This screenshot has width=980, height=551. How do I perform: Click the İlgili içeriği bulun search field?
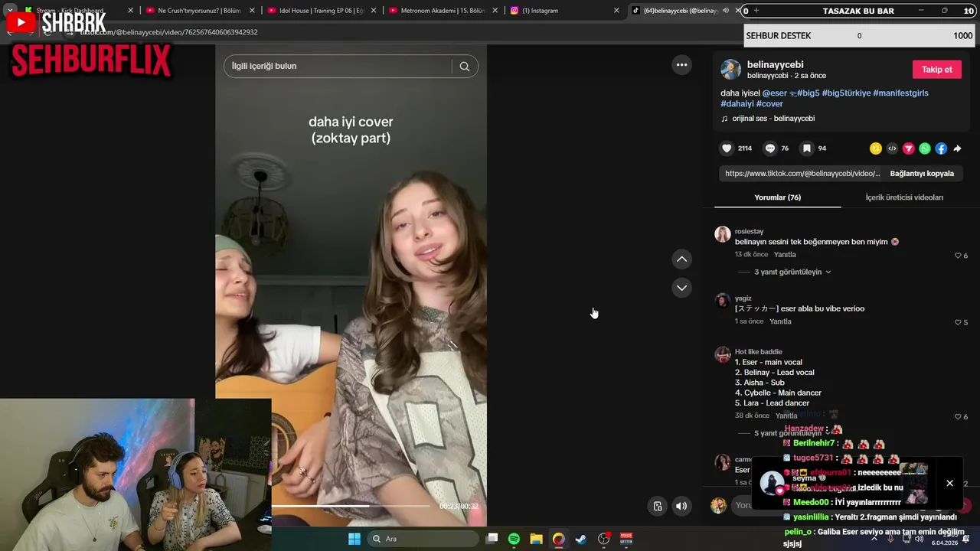341,67
